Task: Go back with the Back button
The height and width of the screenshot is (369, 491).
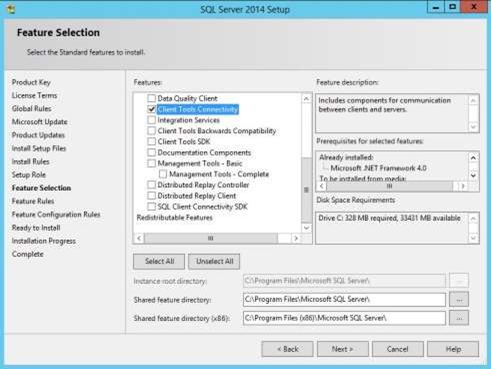Action: click(x=287, y=349)
